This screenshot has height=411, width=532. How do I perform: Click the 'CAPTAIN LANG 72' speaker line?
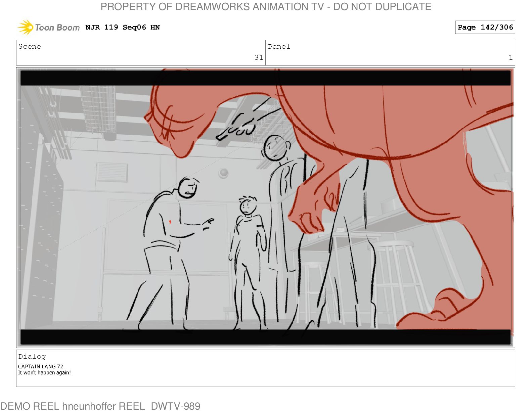click(41, 366)
